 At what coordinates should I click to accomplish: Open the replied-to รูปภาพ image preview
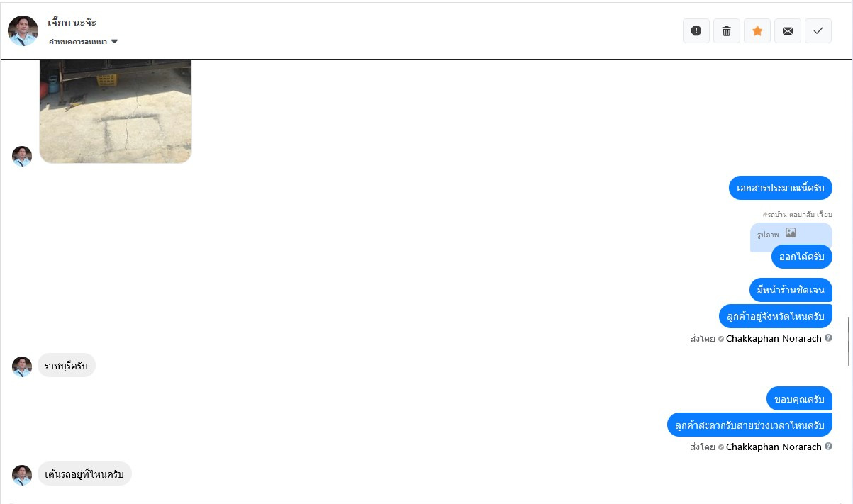click(x=791, y=234)
